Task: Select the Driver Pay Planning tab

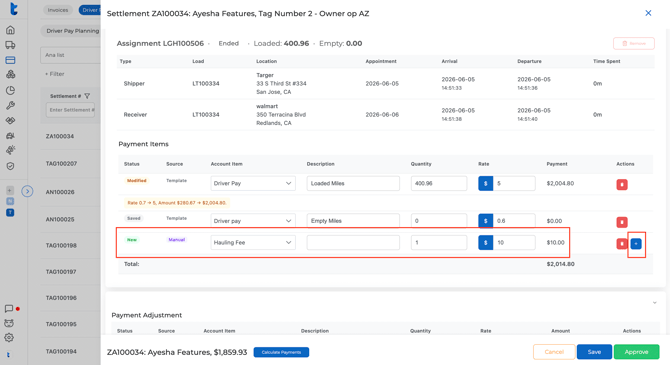Action: (71, 31)
